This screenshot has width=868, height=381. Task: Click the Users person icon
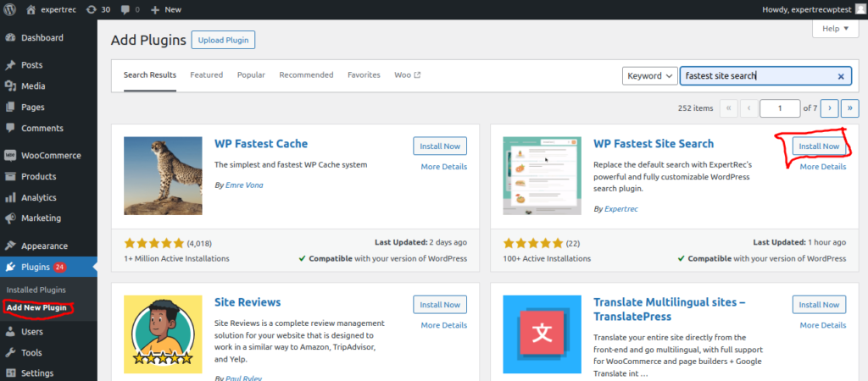pyautogui.click(x=10, y=332)
